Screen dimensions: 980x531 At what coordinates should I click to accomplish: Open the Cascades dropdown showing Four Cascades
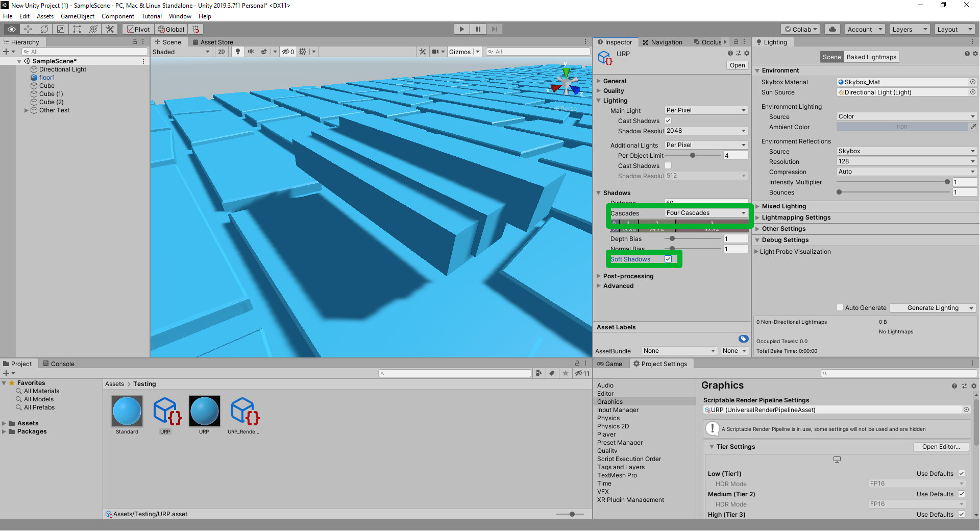coord(705,213)
